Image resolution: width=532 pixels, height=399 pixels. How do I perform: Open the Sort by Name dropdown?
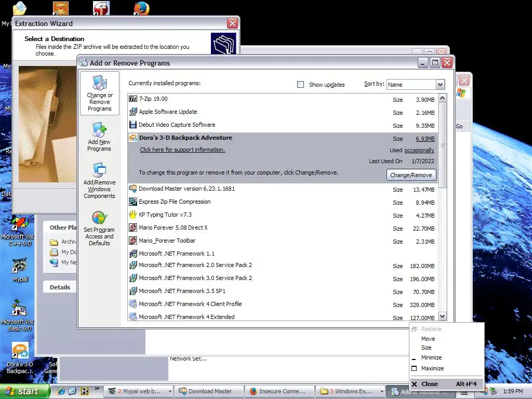tap(440, 84)
